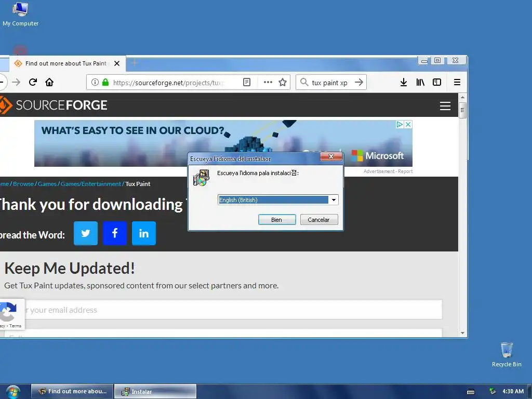Open the Games breadcrumb link

pyautogui.click(x=47, y=184)
